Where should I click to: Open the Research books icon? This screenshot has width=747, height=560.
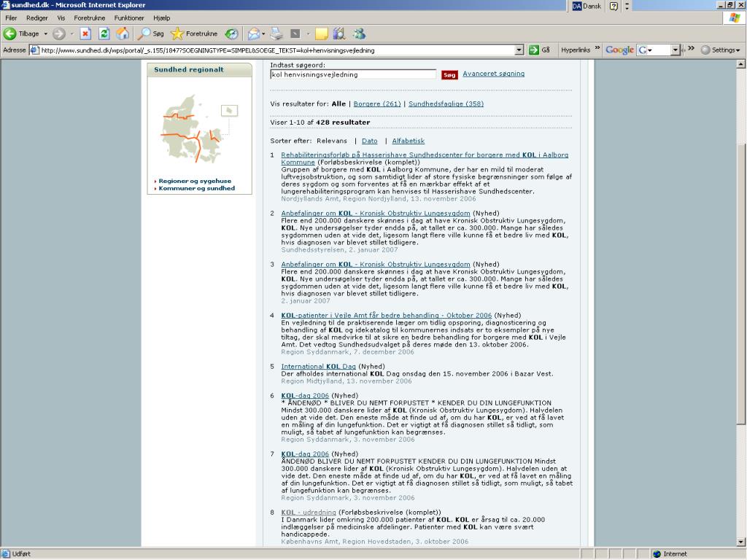tap(339, 34)
